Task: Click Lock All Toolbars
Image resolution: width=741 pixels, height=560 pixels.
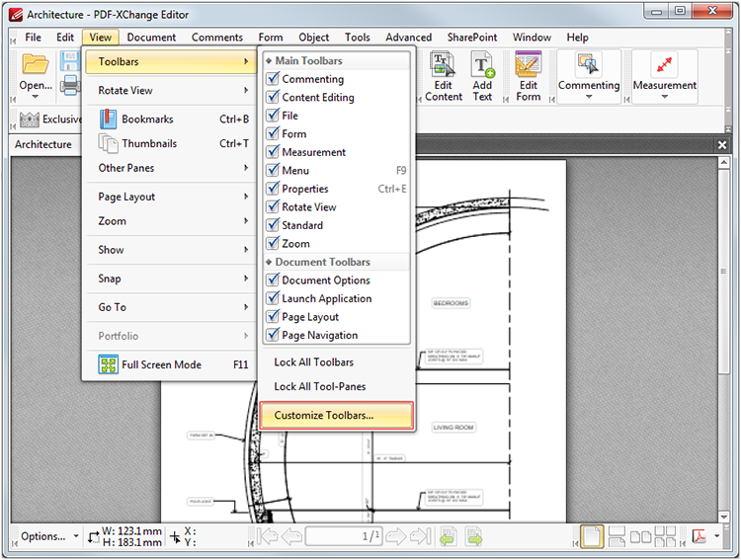Action: 337,362
